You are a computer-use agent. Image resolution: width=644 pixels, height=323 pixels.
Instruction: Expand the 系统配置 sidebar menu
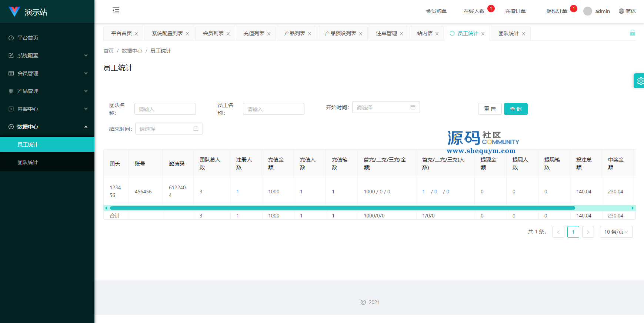click(x=47, y=56)
